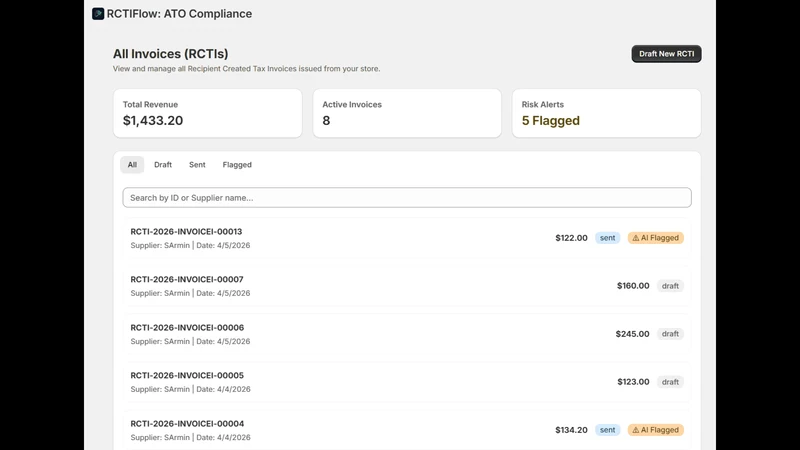Click the draft badge on invoice 00007
Screen dimensions: 800x450
point(670,286)
